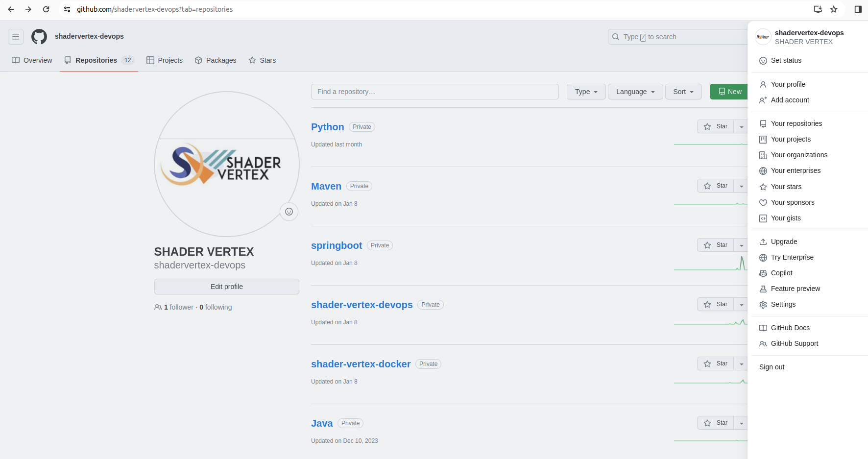
Task: Select Your organizations from the user menu
Action: point(799,155)
